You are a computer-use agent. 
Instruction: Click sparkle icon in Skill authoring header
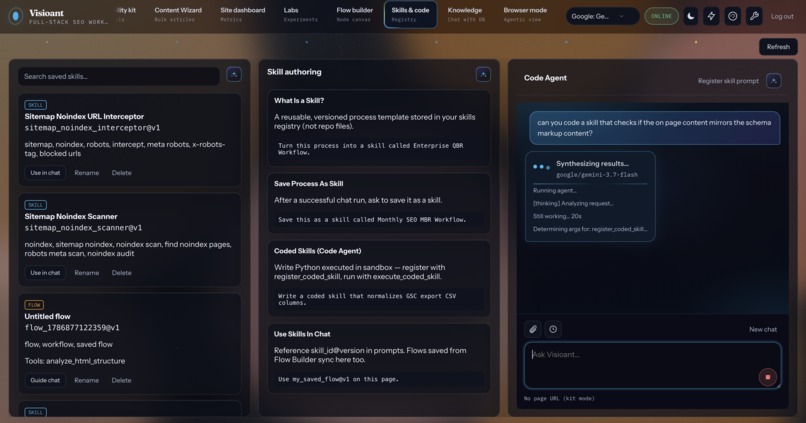pyautogui.click(x=483, y=75)
